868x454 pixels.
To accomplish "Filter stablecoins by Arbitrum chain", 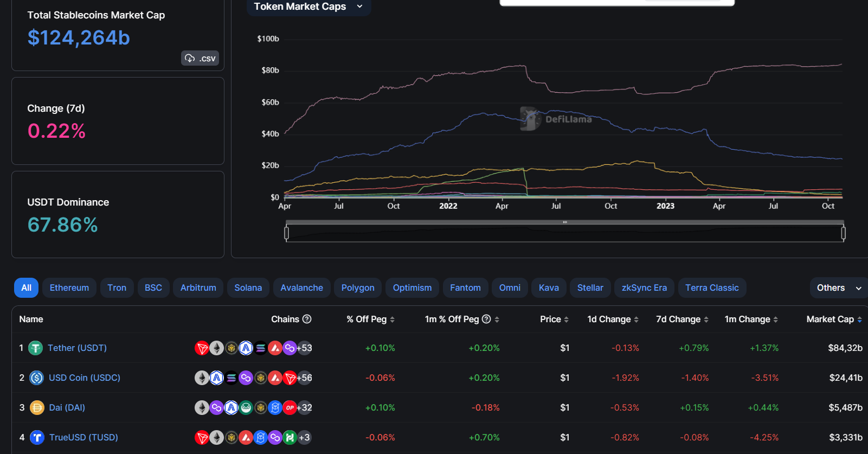I will point(198,288).
